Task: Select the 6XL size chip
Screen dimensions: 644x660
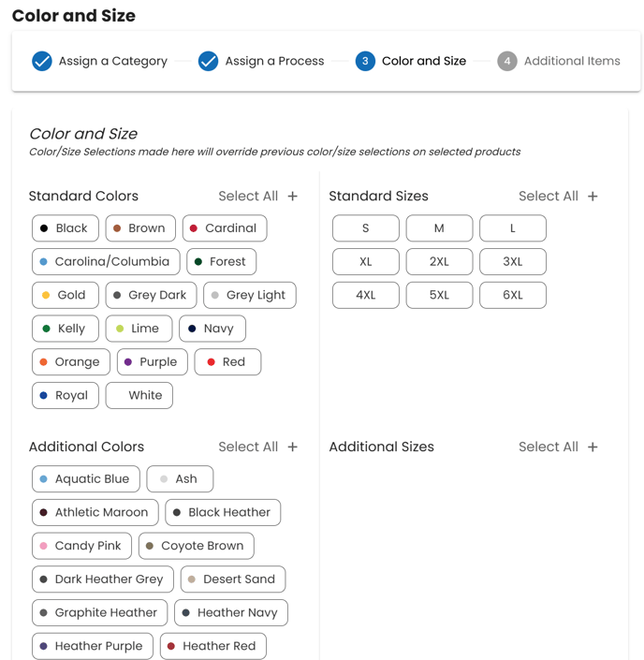Action: point(513,295)
